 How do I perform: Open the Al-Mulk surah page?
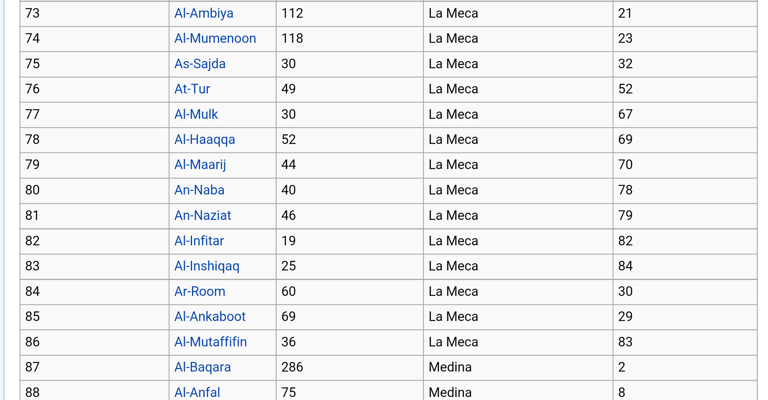tap(196, 114)
